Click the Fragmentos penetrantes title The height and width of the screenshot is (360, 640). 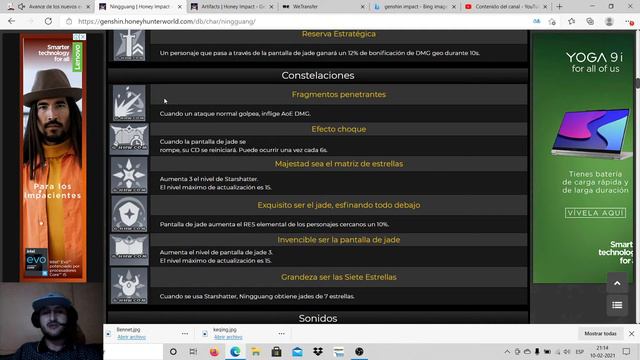click(338, 94)
